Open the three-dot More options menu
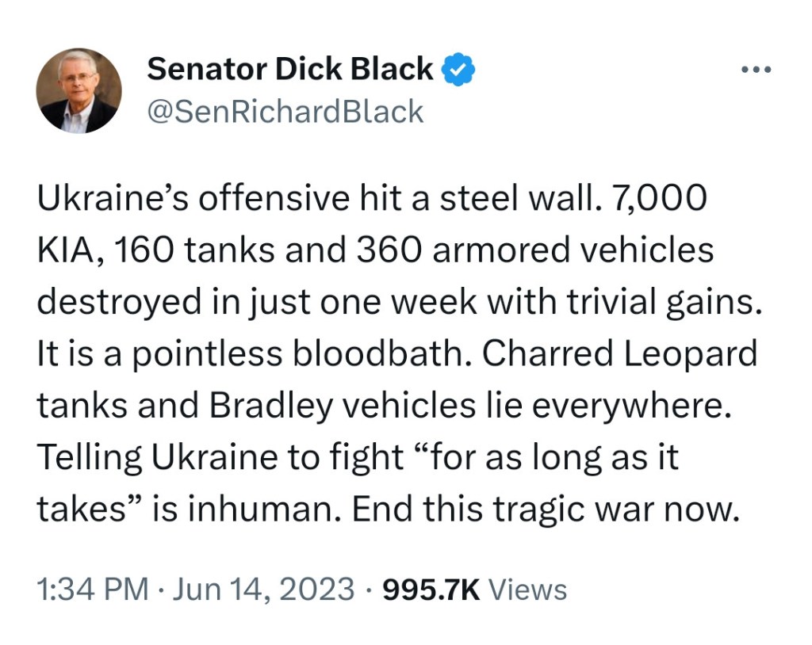The width and height of the screenshot is (812, 645). [x=756, y=70]
